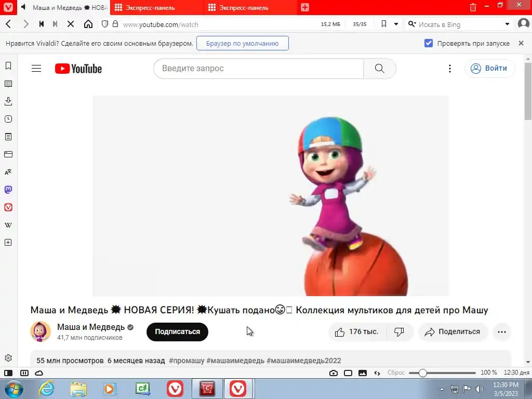Add a new web panel
Image resolution: width=532 pixels, height=399 pixels.
(8, 243)
